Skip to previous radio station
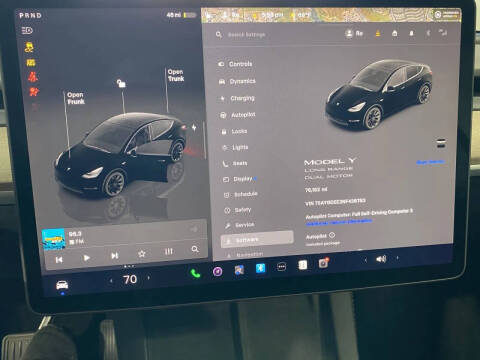Viewport: 480px width, 360px height. pyautogui.click(x=59, y=260)
